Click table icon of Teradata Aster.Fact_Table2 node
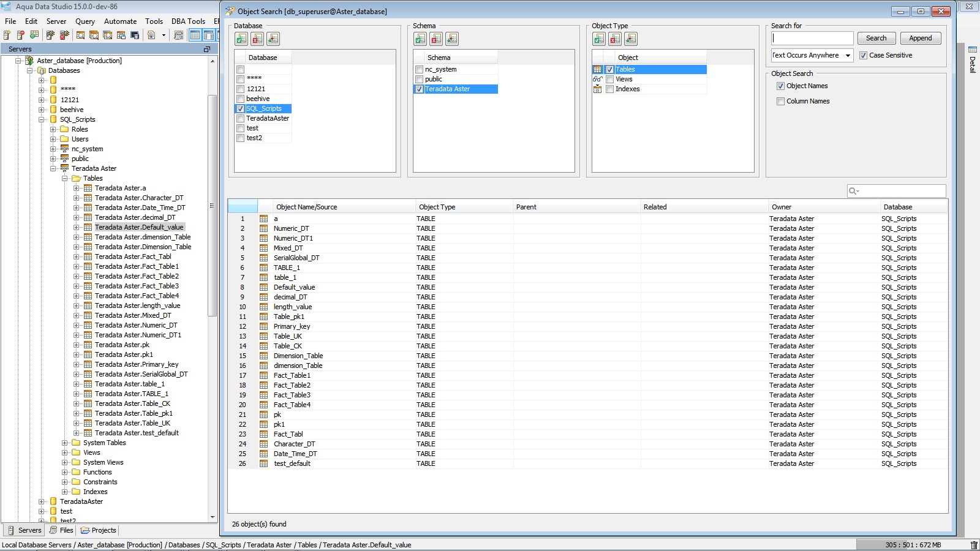This screenshot has width=980, height=551. [x=88, y=276]
